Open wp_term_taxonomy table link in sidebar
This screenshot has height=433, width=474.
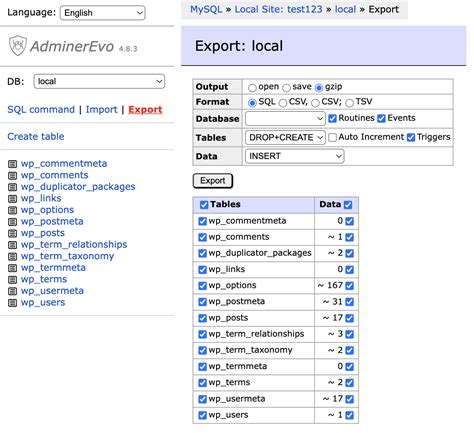(x=67, y=256)
